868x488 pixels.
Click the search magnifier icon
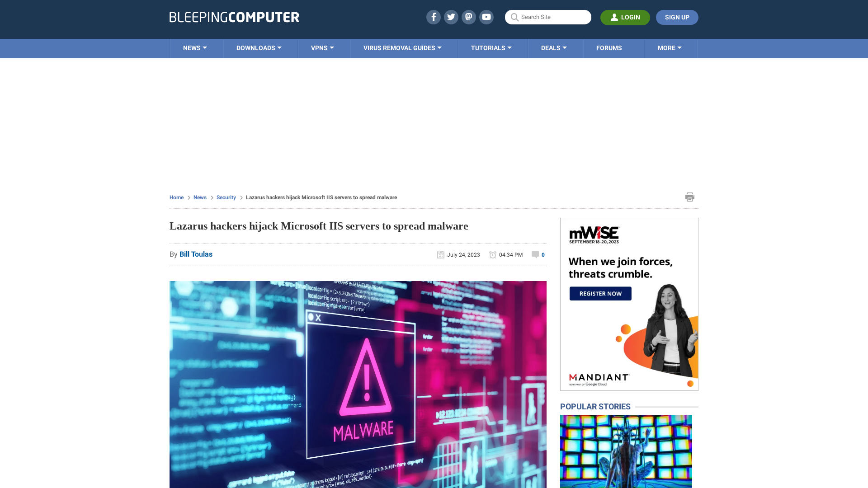514,17
